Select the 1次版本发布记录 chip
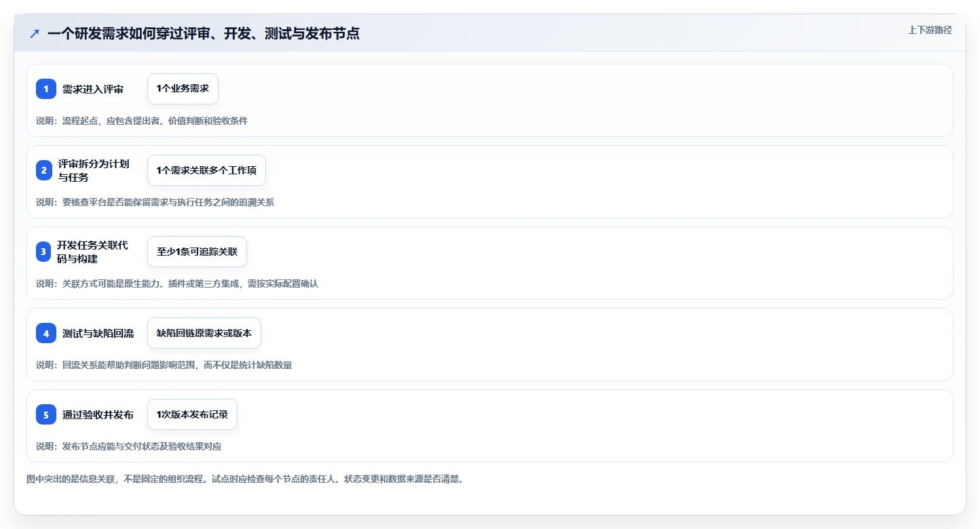Viewport: 980px width, 529px height. [x=192, y=414]
